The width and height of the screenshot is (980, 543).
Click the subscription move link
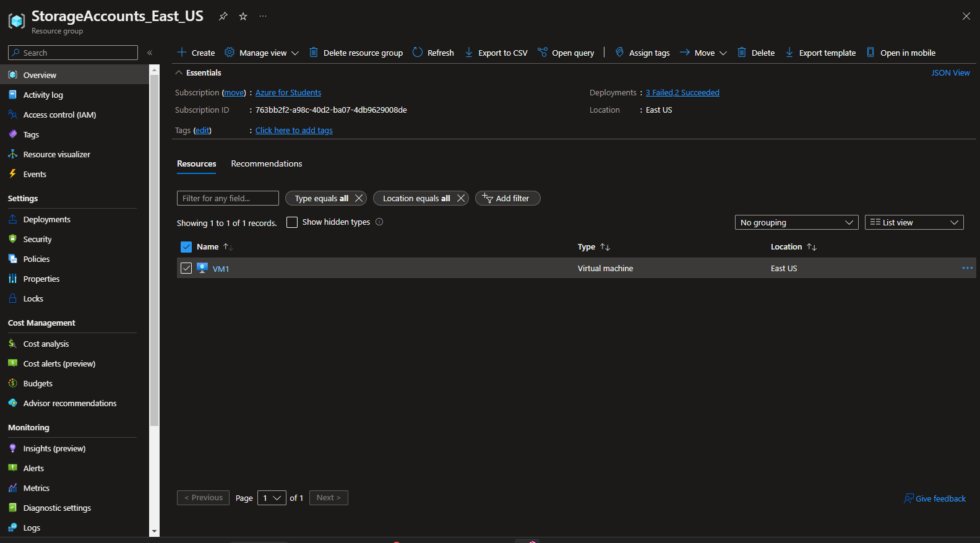(x=234, y=92)
